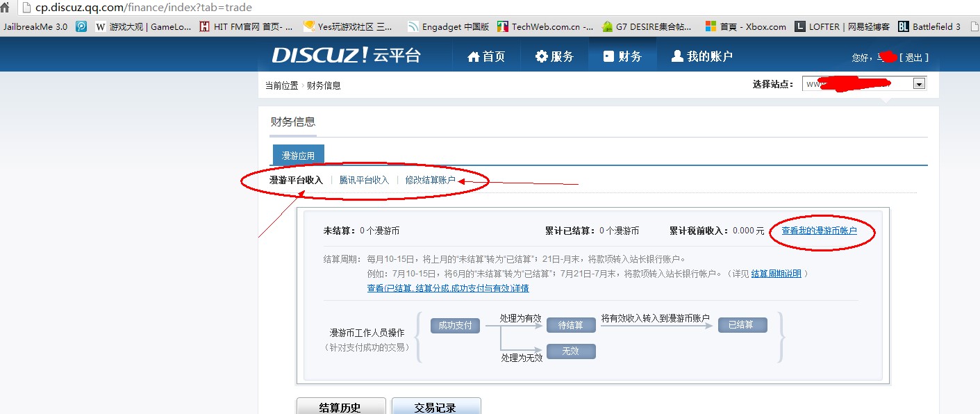Select the 漫游平台收入 sub-tab

coord(296,180)
